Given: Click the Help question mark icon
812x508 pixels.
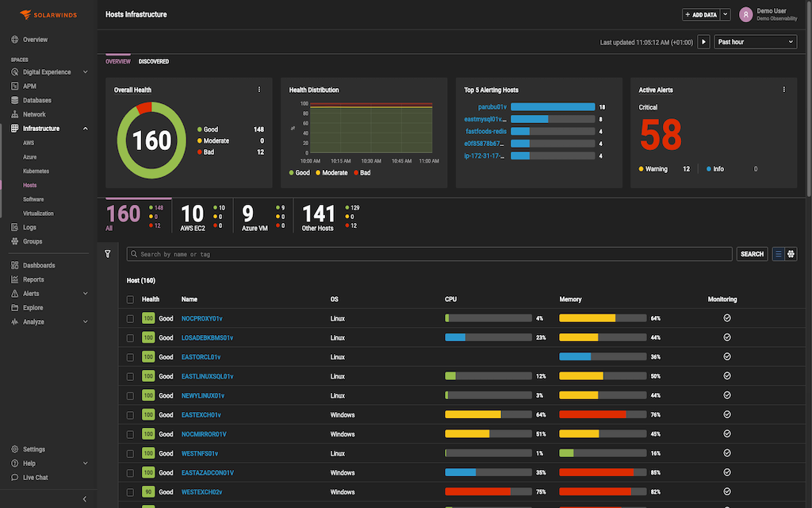Looking at the screenshot, I should point(14,463).
